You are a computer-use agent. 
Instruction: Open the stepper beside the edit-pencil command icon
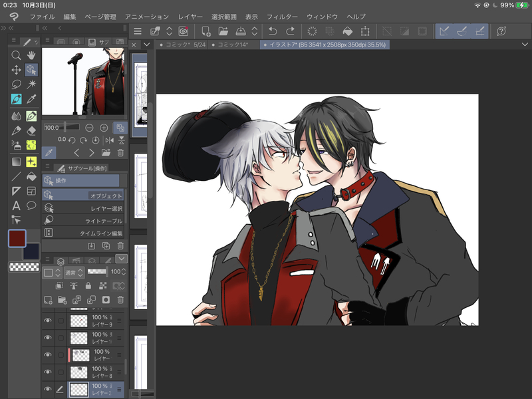[x=169, y=31]
